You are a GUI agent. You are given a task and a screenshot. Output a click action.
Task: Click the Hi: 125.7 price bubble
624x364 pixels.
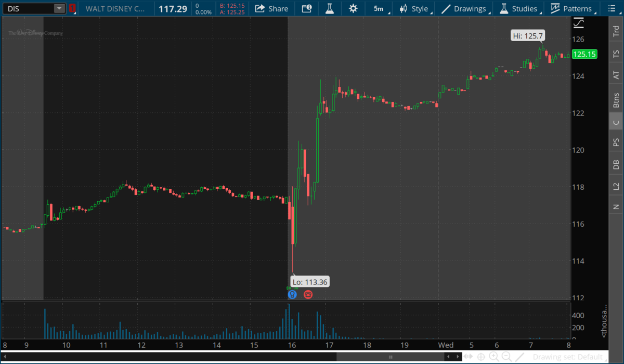click(528, 35)
